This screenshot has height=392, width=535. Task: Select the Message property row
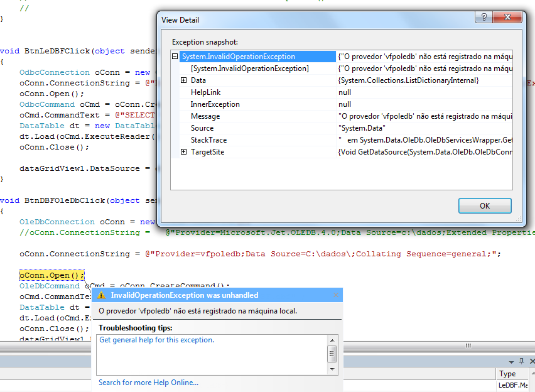342,116
